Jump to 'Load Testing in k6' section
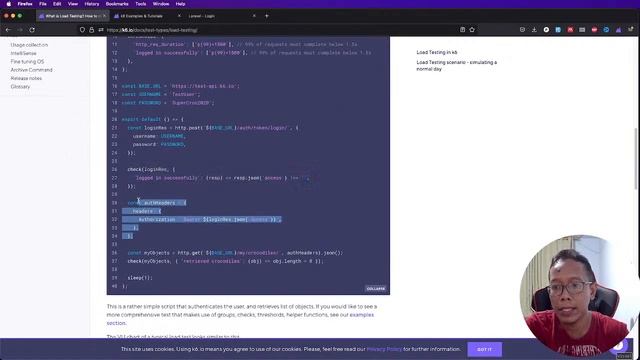 (x=437, y=52)
